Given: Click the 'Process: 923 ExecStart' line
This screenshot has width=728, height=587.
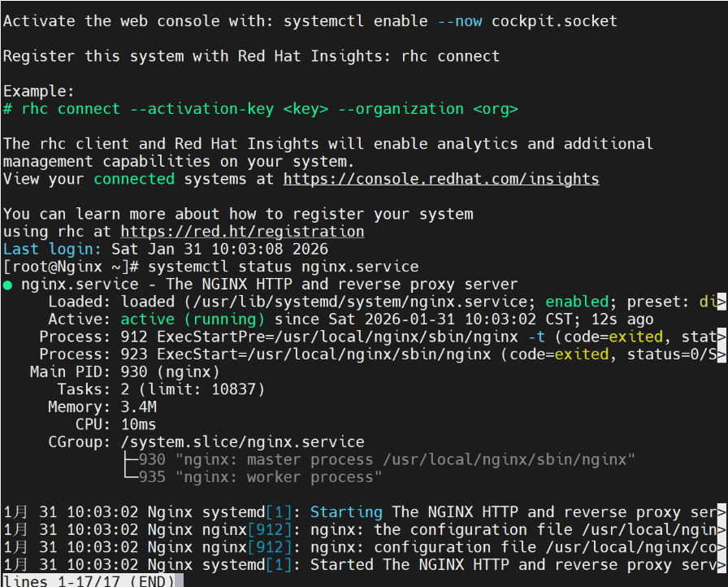Looking at the screenshot, I should 382,354.
